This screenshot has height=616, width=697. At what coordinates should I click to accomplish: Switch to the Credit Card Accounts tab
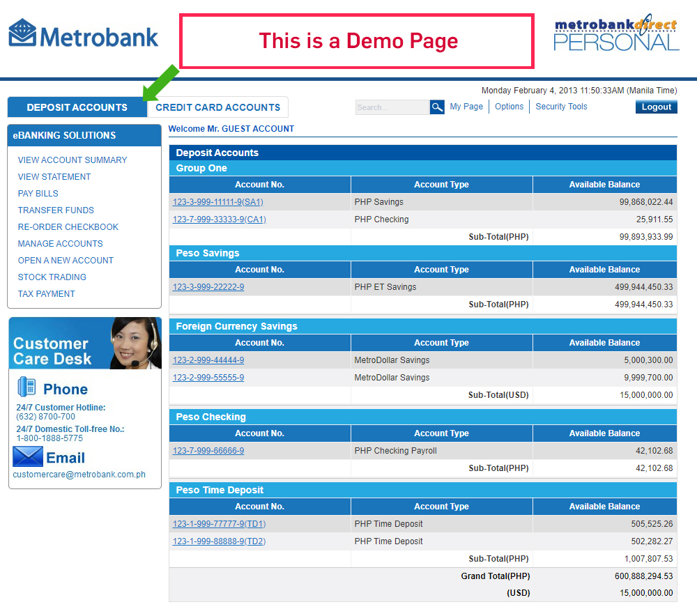point(217,107)
